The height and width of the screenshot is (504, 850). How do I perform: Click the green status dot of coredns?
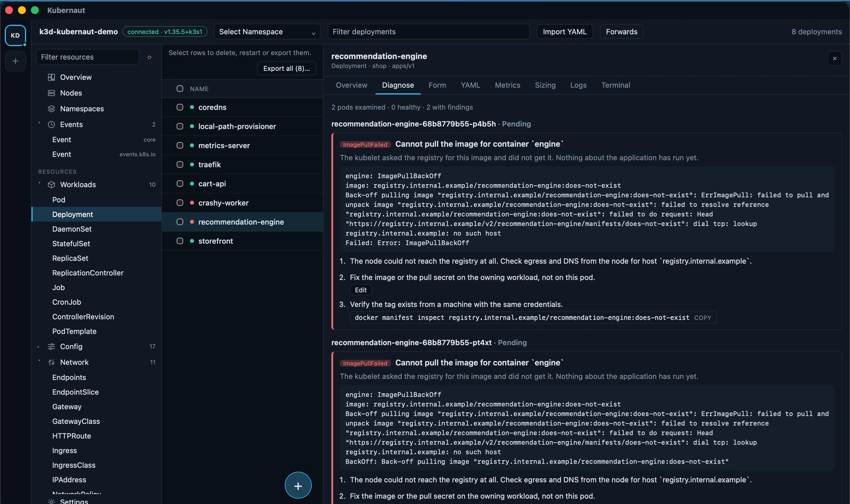coord(192,107)
